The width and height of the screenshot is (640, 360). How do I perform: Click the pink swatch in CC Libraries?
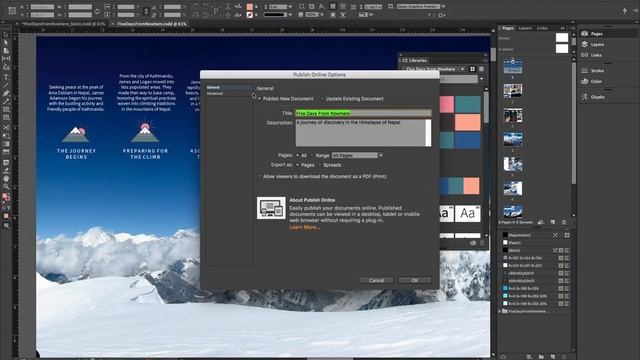click(447, 104)
